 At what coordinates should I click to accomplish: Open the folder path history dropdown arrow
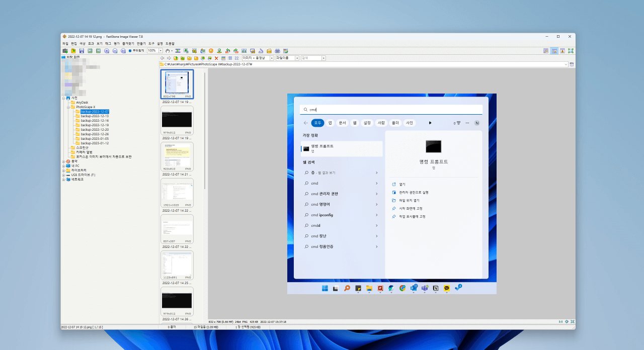pyautogui.click(x=566, y=64)
